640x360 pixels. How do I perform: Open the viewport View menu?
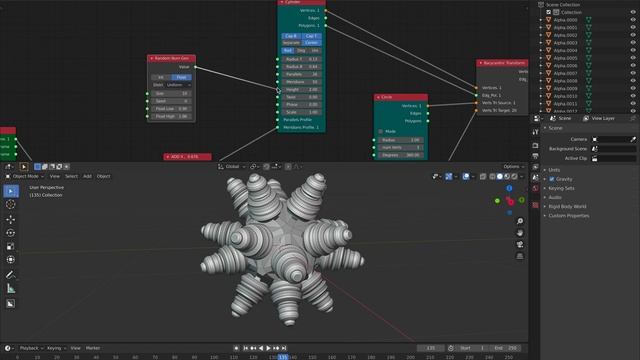click(x=54, y=176)
